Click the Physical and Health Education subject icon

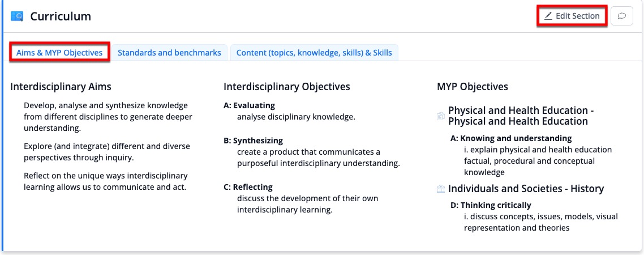tap(441, 116)
